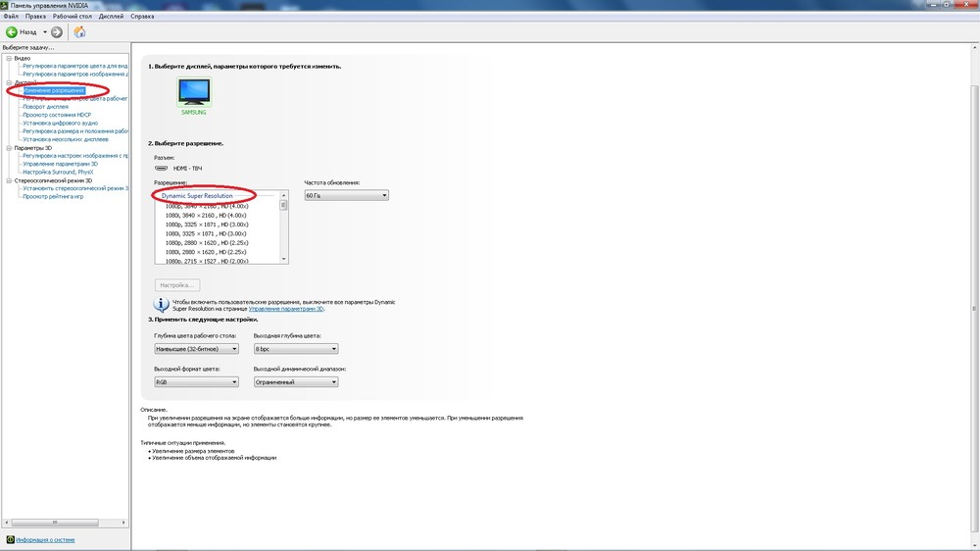The image size is (980, 551).
Task: Click the Назад button label
Action: [28, 32]
